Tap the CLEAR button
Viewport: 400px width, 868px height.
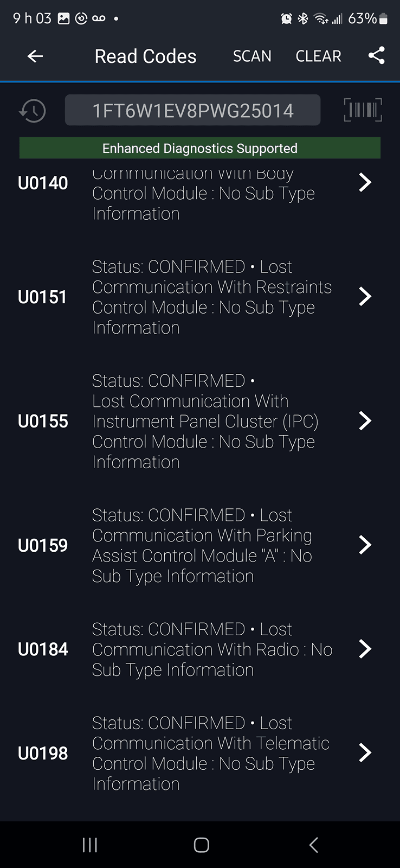tap(318, 56)
